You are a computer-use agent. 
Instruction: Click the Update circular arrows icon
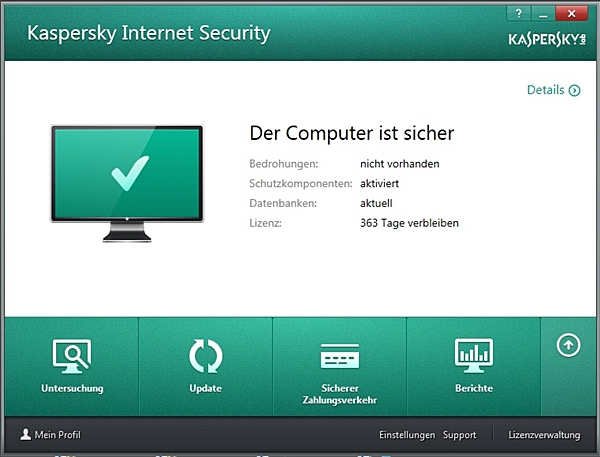tap(205, 356)
